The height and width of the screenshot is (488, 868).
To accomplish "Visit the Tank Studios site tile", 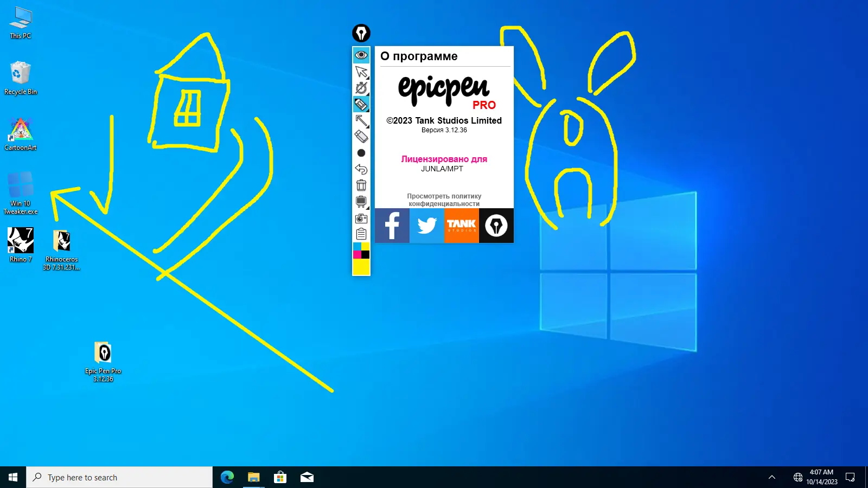I will (x=462, y=226).
